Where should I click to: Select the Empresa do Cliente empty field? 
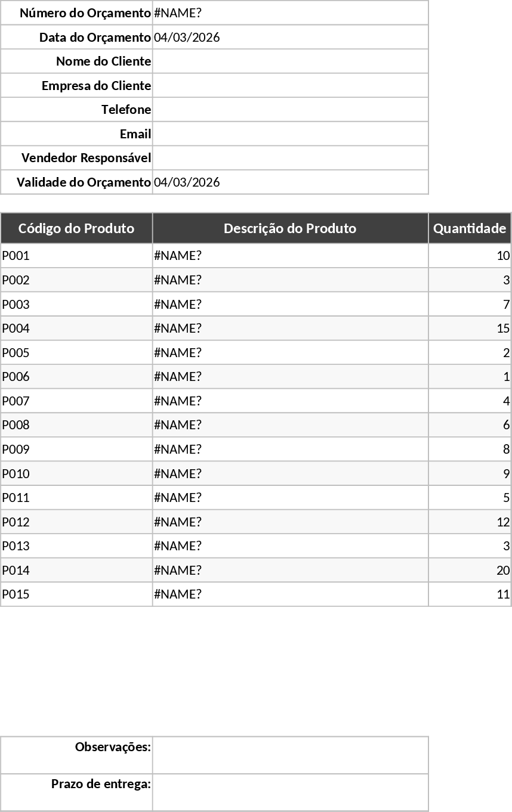tap(290, 86)
